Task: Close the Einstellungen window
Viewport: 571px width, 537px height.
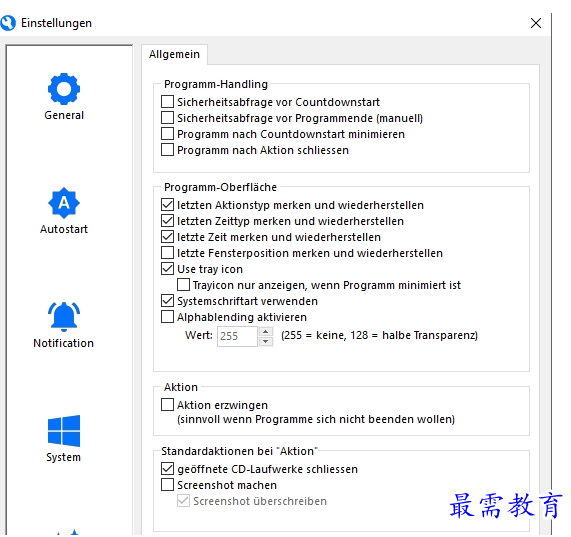Action: [x=536, y=23]
